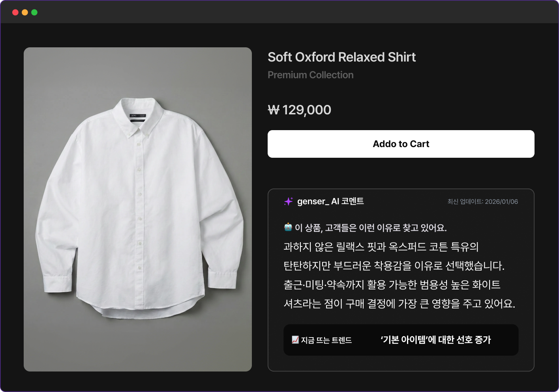The height and width of the screenshot is (392, 559).
Task: Click the purple sparkle genser_ AI icon
Action: [x=288, y=202]
